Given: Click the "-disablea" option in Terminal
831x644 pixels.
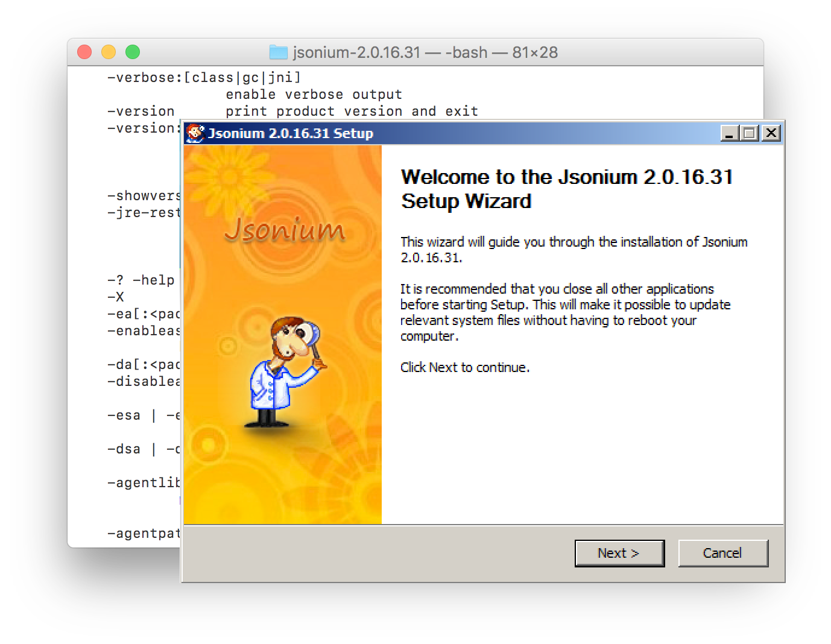Looking at the screenshot, I should [144, 381].
